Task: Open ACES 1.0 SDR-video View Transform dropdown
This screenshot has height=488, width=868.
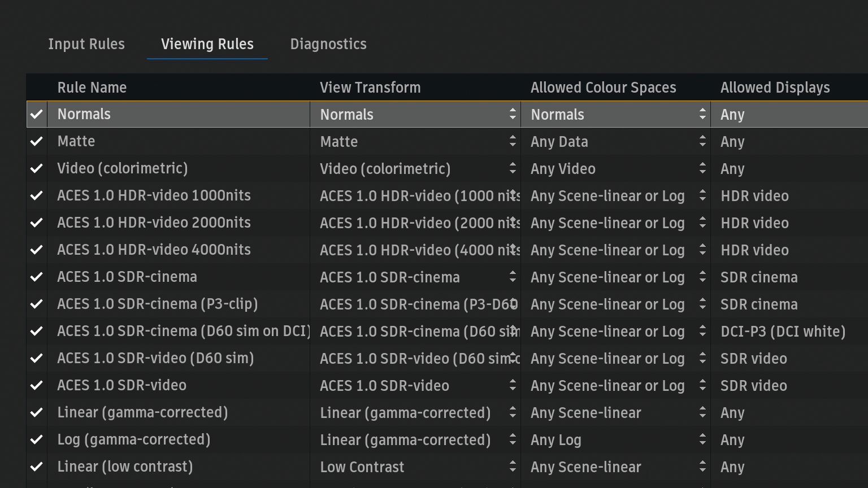Action: click(415, 385)
